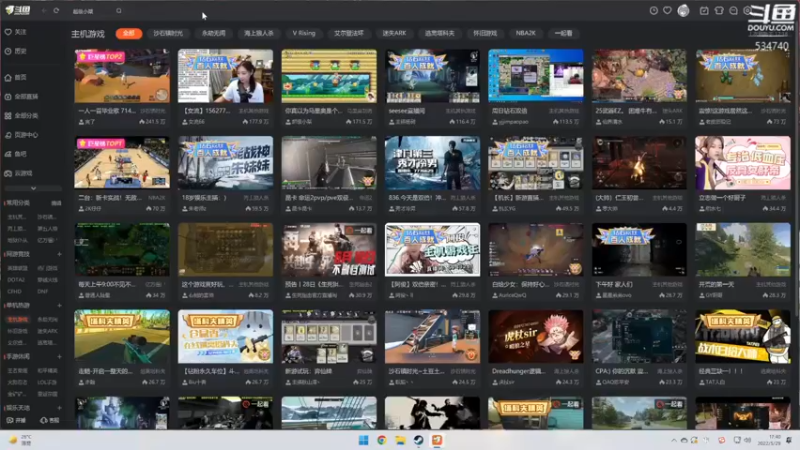Click the plus beside 单机热游
Screen dimensions: 800x450
point(59,306)
